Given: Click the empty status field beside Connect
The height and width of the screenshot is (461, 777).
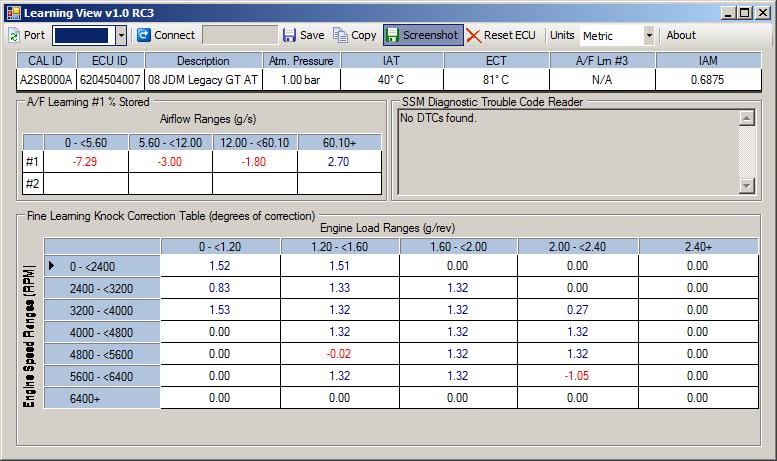Looking at the screenshot, I should pyautogui.click(x=240, y=35).
